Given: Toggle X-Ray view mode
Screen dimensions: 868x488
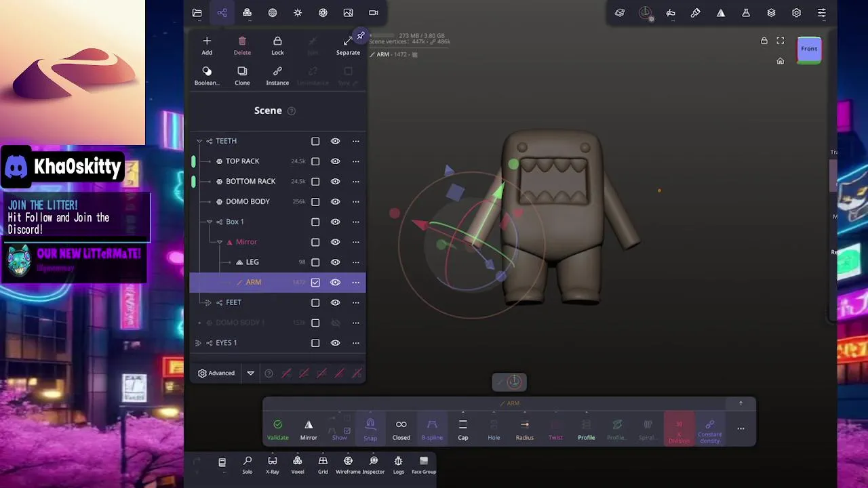Looking at the screenshot, I should (x=272, y=465).
